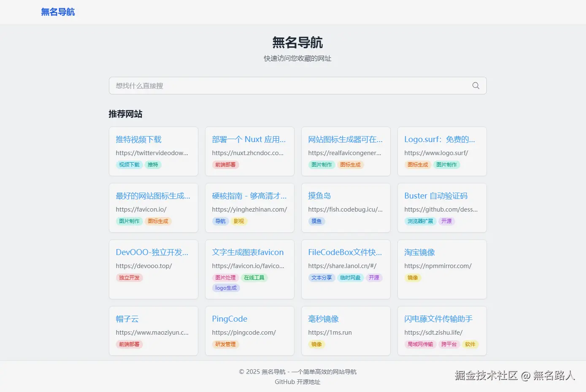Open the 网站图标生成器可在 card title
This screenshot has height=392, width=586.
click(346, 140)
